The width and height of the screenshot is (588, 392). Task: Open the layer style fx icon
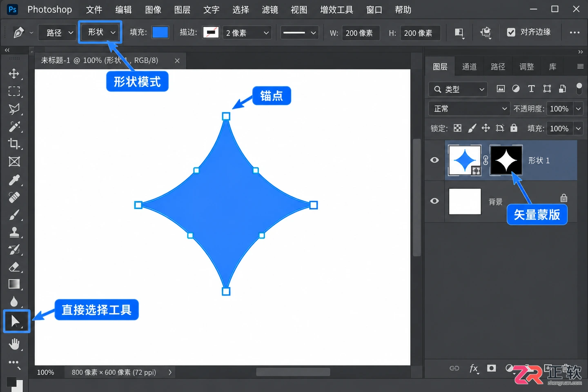point(474,368)
